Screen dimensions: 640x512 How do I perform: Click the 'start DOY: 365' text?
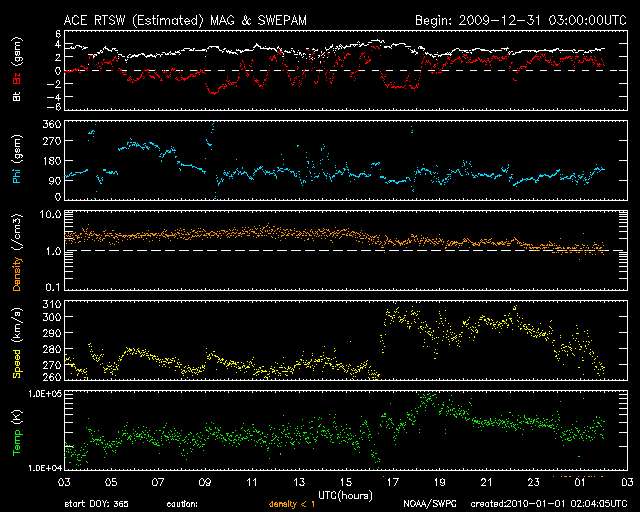[x=96, y=504]
